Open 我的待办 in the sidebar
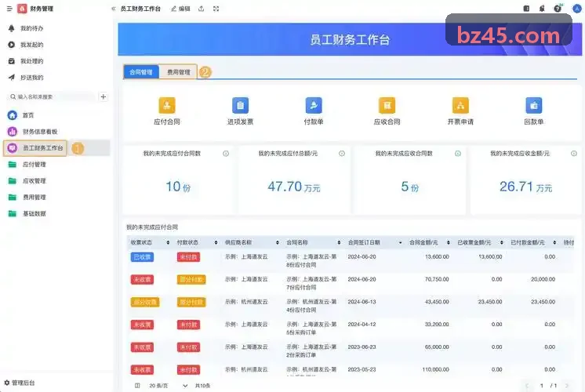 click(x=31, y=28)
